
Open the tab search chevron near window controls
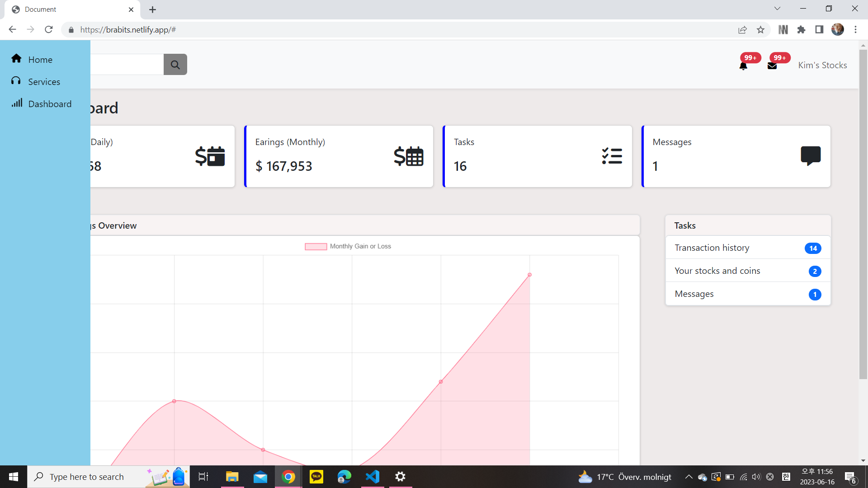coord(777,8)
